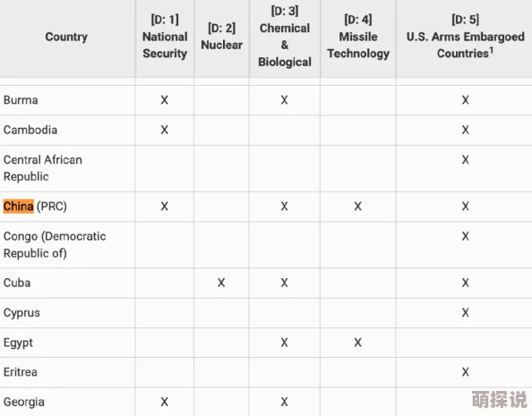Screen dimensions: 532x416
Task: Select the D:1 National Security header
Action: pos(165,37)
